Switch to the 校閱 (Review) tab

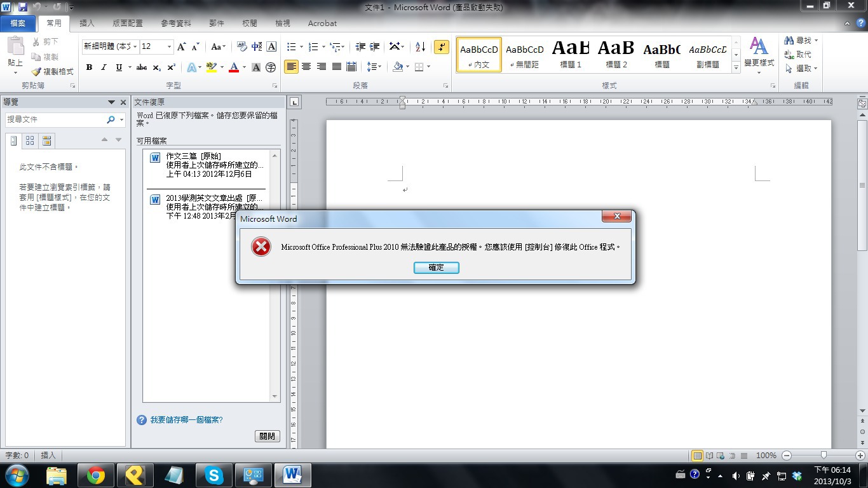[x=250, y=24]
